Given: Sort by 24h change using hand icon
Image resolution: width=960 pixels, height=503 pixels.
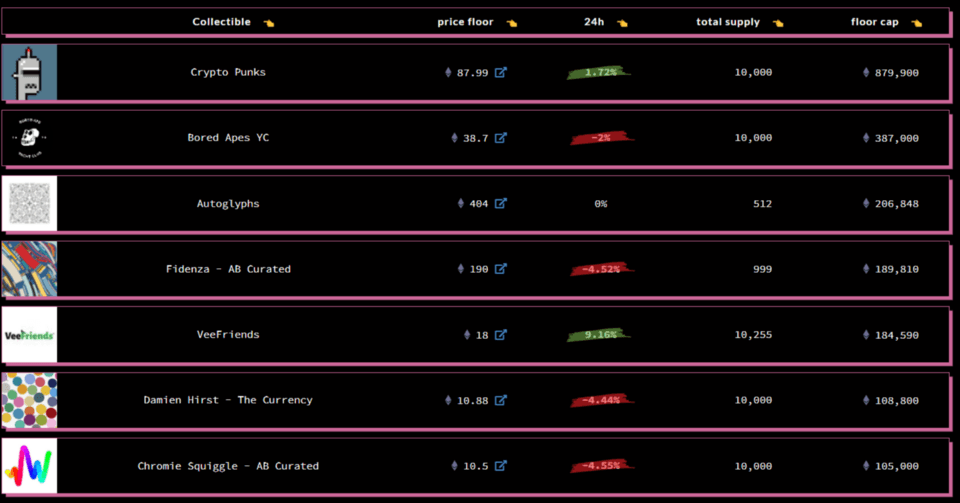Looking at the screenshot, I should (x=622, y=22).
